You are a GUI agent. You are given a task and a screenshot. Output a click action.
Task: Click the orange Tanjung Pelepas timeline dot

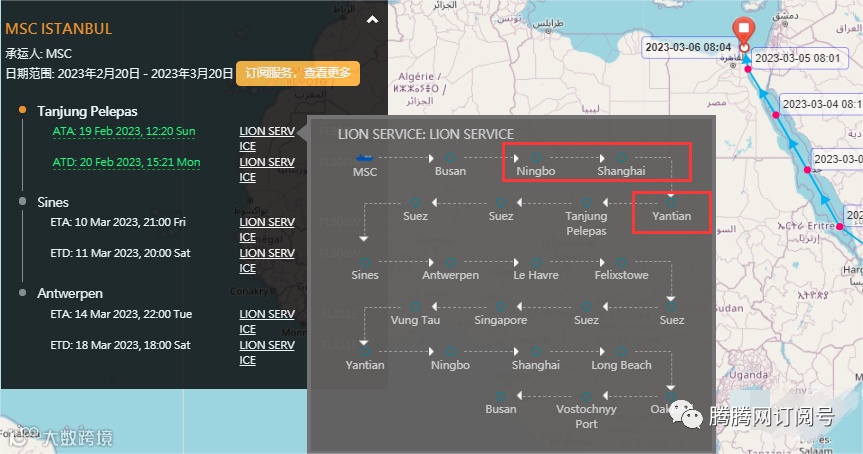coord(23,110)
